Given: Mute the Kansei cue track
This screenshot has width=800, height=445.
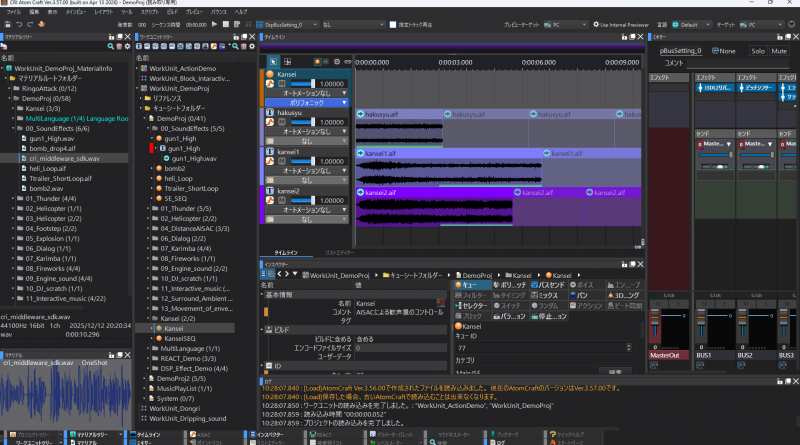Looking at the screenshot, I should [x=282, y=84].
